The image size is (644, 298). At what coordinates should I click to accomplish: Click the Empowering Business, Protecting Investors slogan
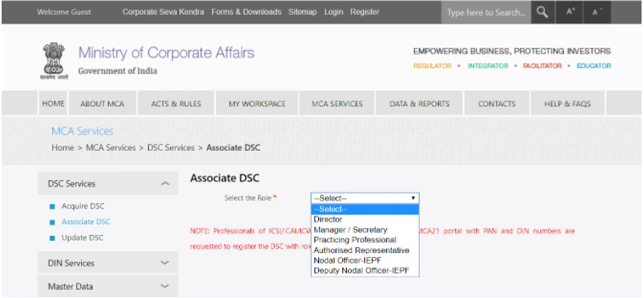coord(512,52)
